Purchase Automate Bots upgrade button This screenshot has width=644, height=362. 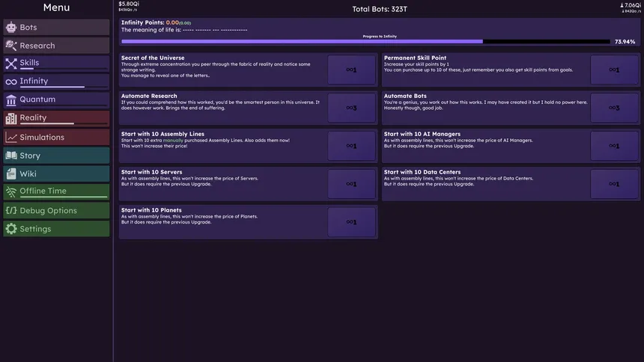[614, 108]
